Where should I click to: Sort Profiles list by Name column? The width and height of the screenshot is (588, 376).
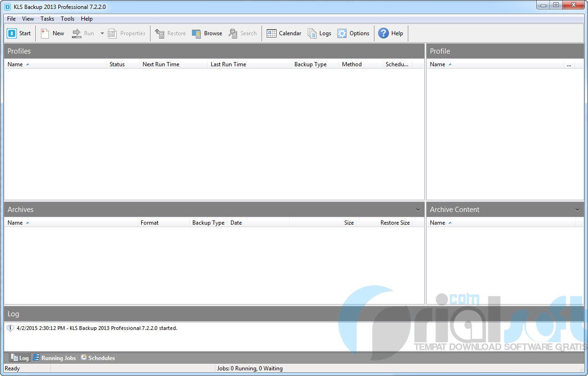click(56, 64)
